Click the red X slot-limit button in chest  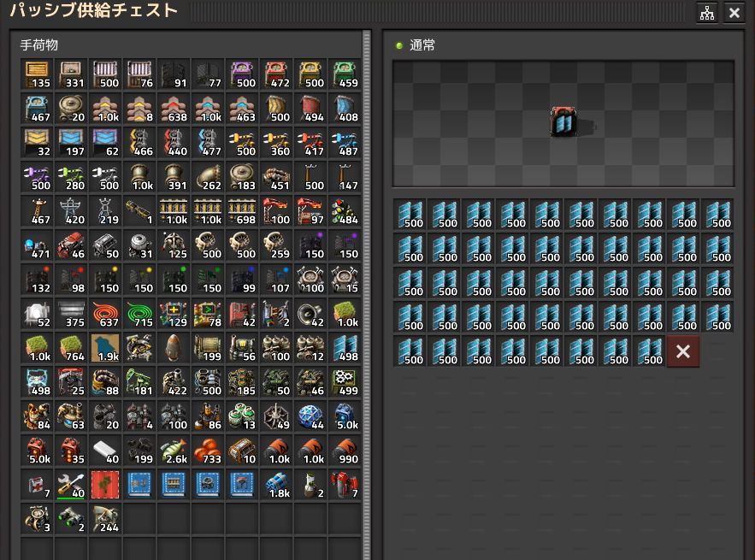pyautogui.click(x=683, y=351)
